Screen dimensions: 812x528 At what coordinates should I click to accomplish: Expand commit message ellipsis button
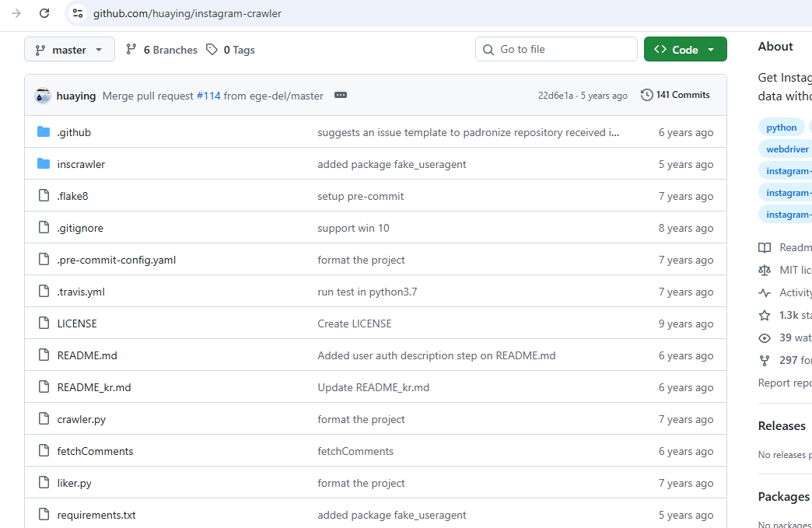click(340, 95)
